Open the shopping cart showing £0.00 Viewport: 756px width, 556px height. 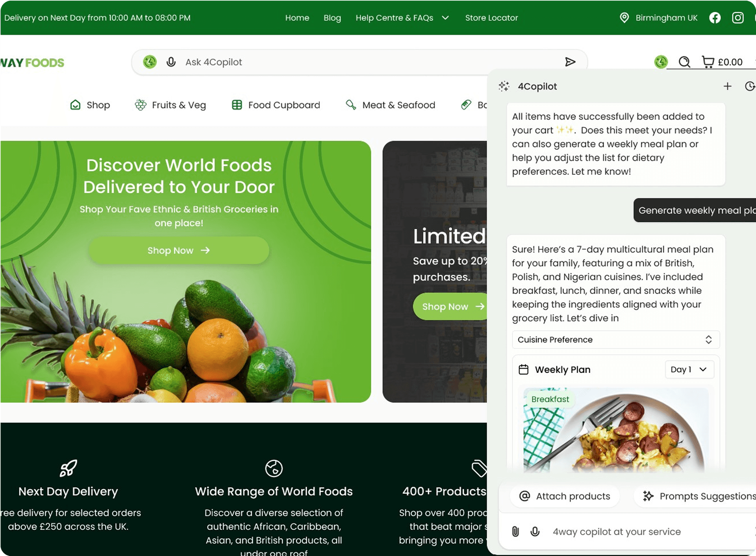click(722, 62)
